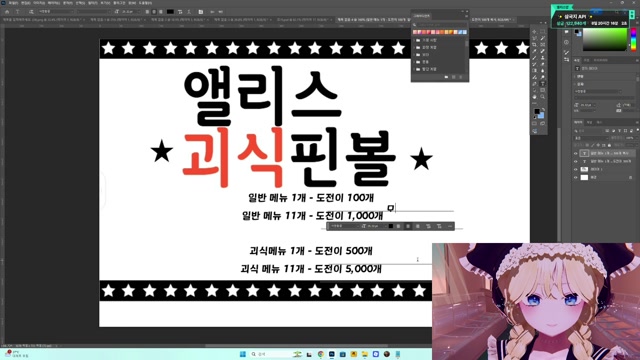
Task: Open the File menu
Action: [12, 3]
